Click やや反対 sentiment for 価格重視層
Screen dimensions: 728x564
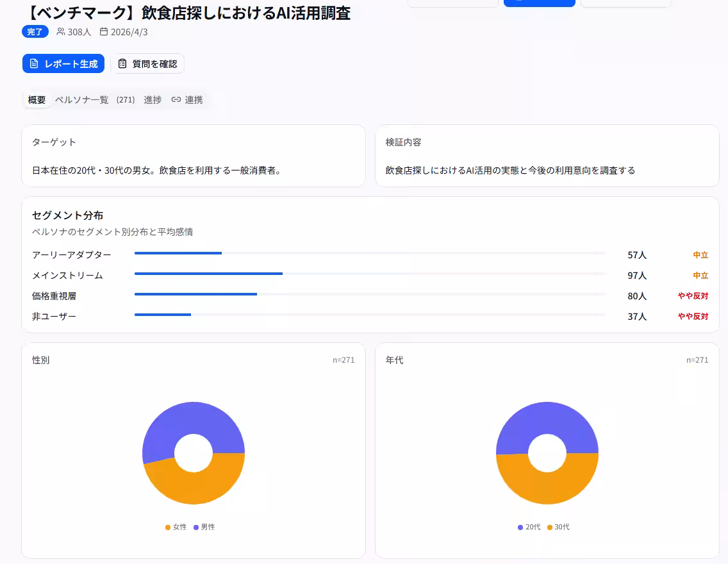(693, 295)
